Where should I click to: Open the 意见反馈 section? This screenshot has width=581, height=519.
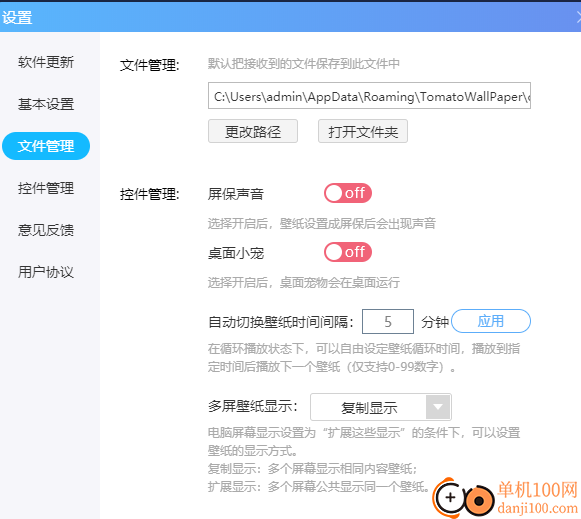coord(46,230)
